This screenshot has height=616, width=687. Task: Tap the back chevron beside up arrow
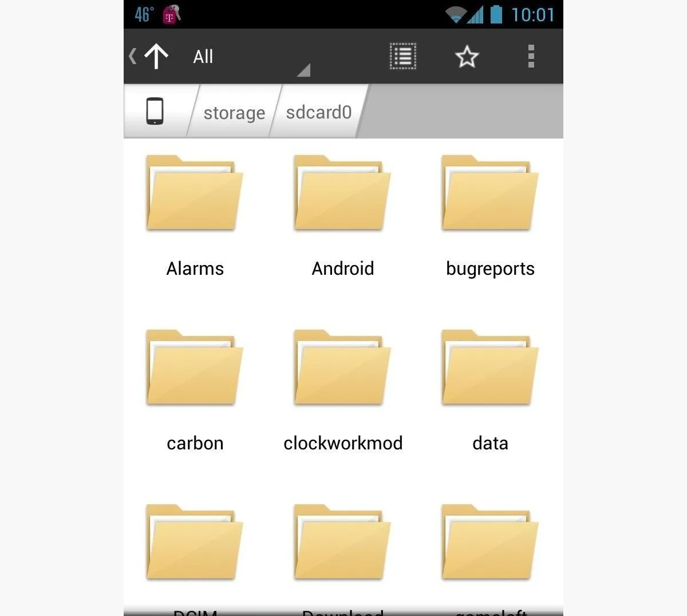coord(133,56)
